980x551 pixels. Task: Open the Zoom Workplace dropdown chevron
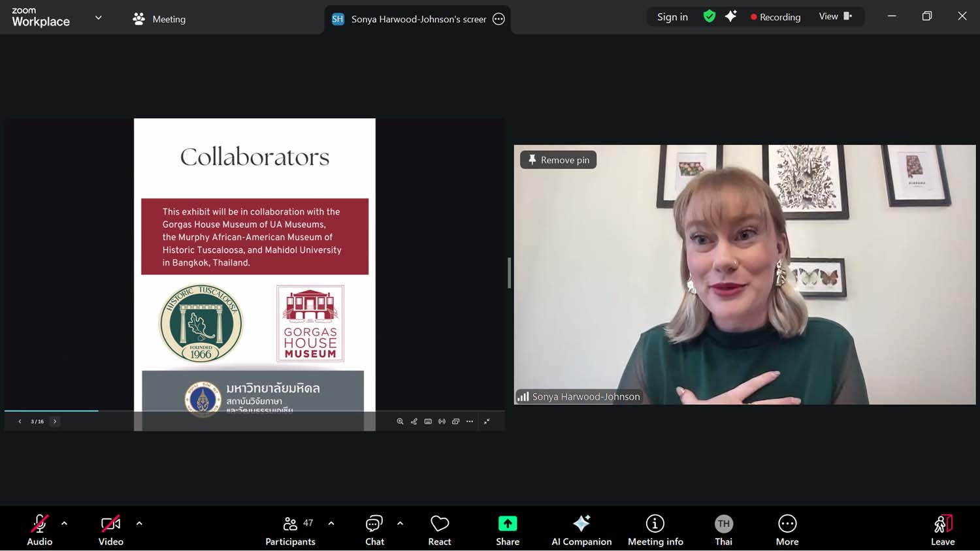coord(99,18)
